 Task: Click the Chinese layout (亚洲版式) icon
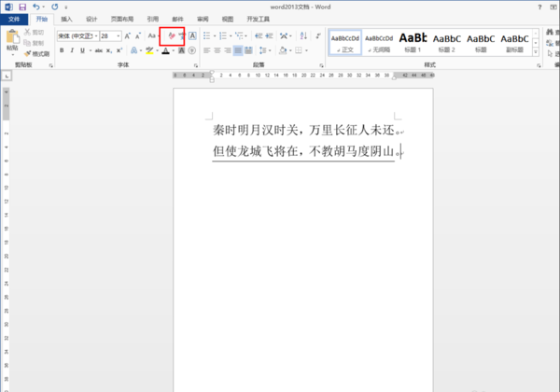click(284, 35)
